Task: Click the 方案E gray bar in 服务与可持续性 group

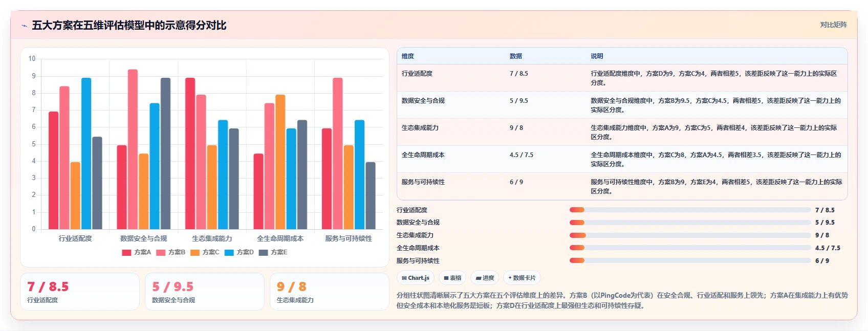Action: click(x=370, y=195)
